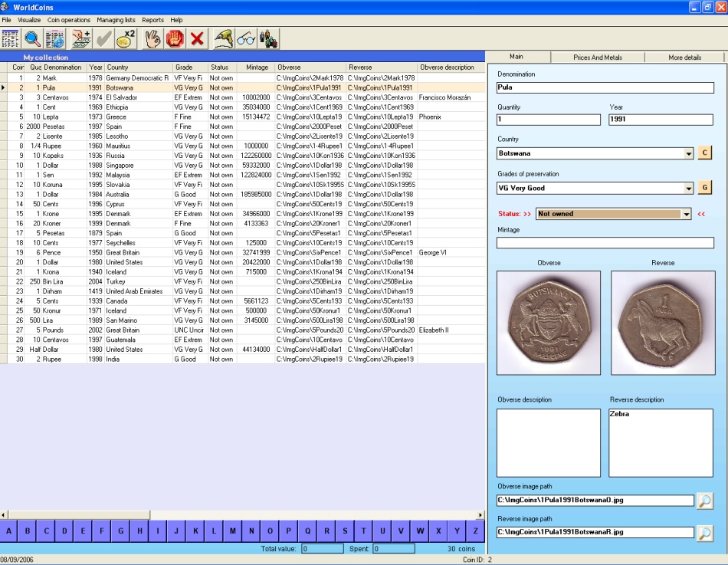This screenshot has height=565, width=728.
Task: Select the letter B in alphabet bar
Action: click(x=25, y=529)
